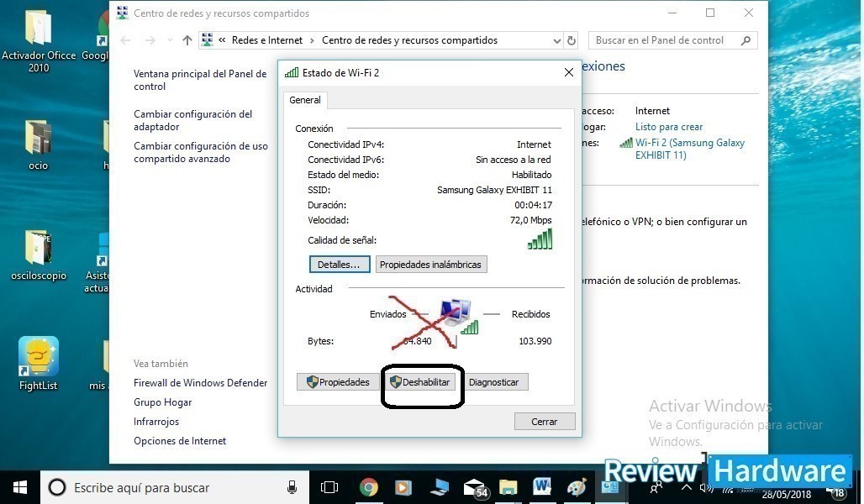Click the Listo para crear link
864x504 pixels.
point(669,127)
